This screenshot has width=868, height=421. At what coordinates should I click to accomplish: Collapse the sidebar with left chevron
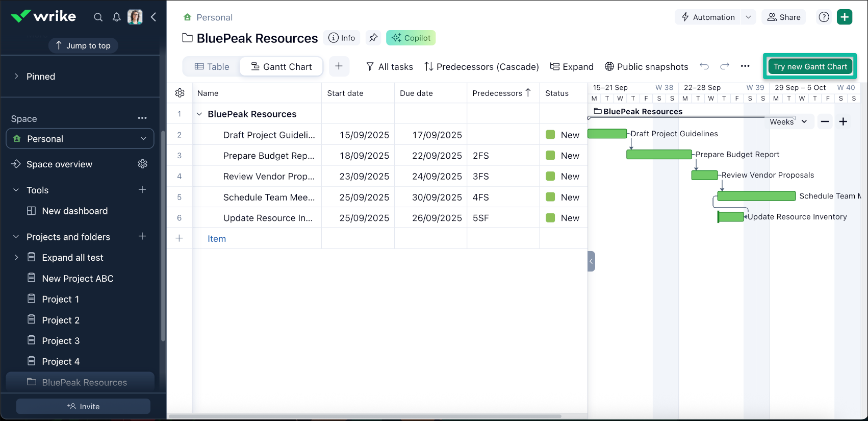pos(154,17)
